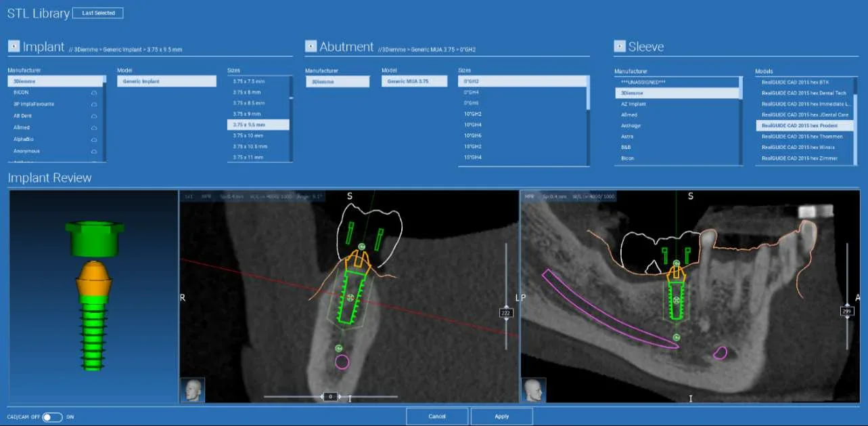Select the Generic Implant model

click(166, 81)
